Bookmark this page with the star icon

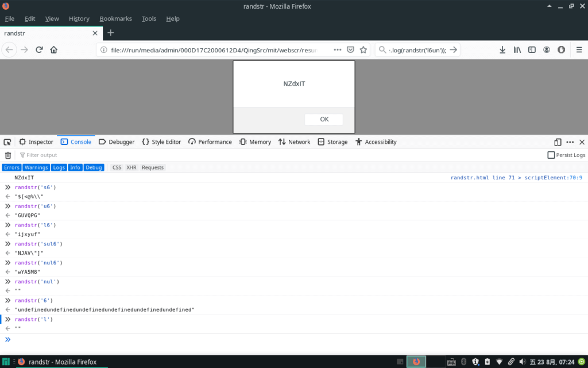click(x=363, y=50)
